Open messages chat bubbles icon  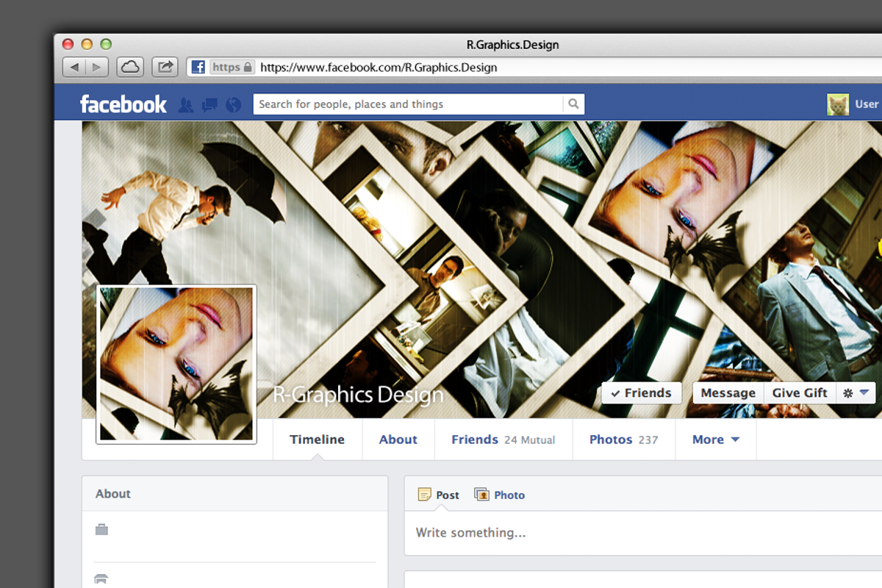tap(209, 105)
